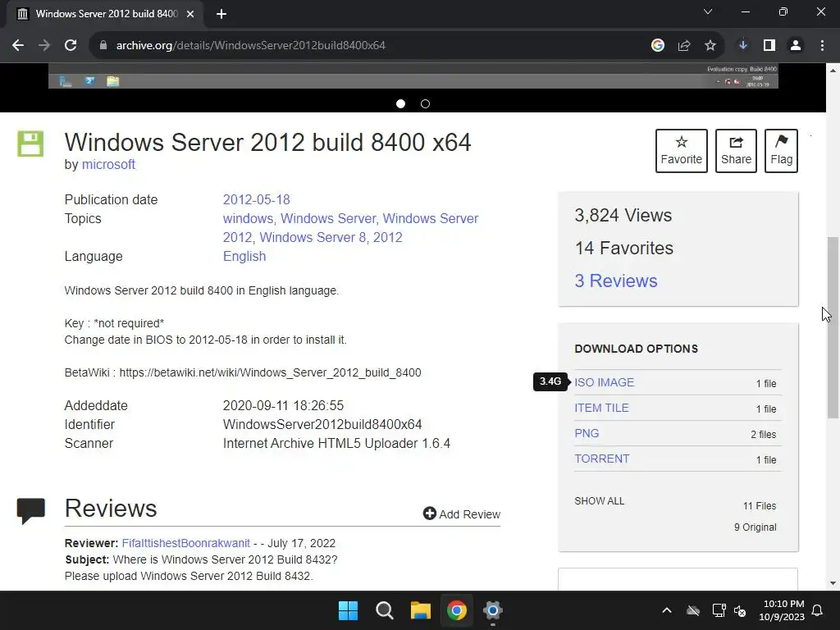Open reviewer FifaIttishestBoonrakwanit profile
The image size is (840, 630).
186,543
